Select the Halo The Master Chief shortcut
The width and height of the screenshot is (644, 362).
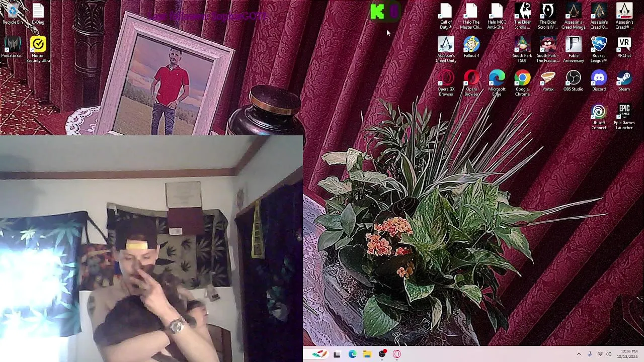(471, 17)
